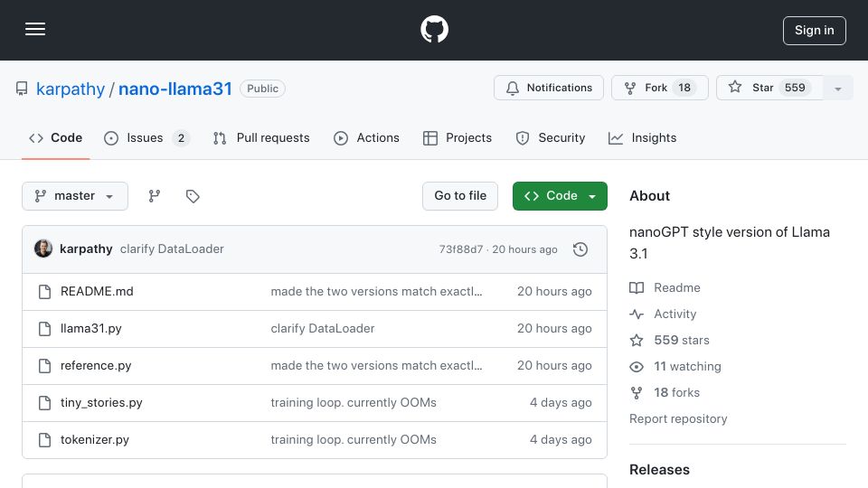
Task: Open the latest commit message in header
Action: 172,249
